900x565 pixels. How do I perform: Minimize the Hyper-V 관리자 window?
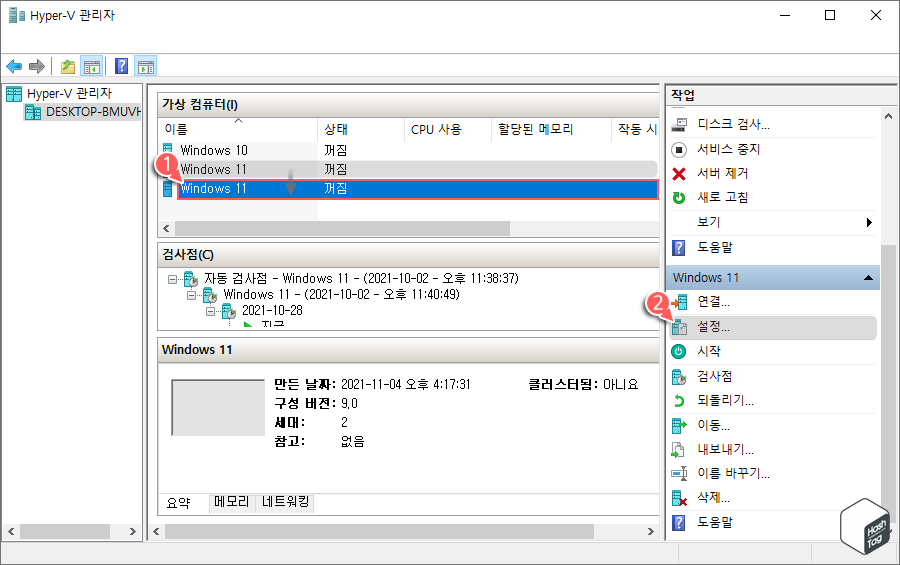pyautogui.click(x=785, y=16)
